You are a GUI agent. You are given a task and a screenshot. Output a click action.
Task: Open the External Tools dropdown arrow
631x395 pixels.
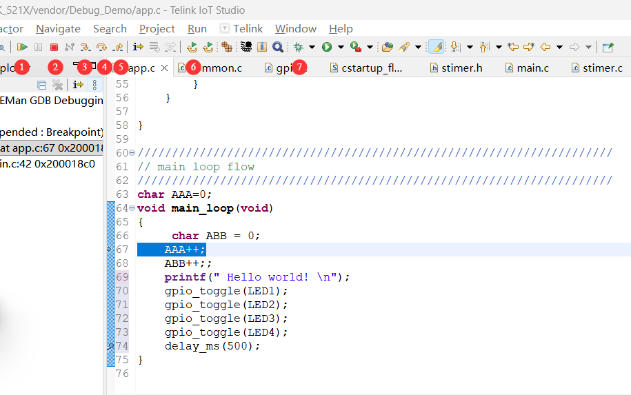pyautogui.click(x=370, y=47)
